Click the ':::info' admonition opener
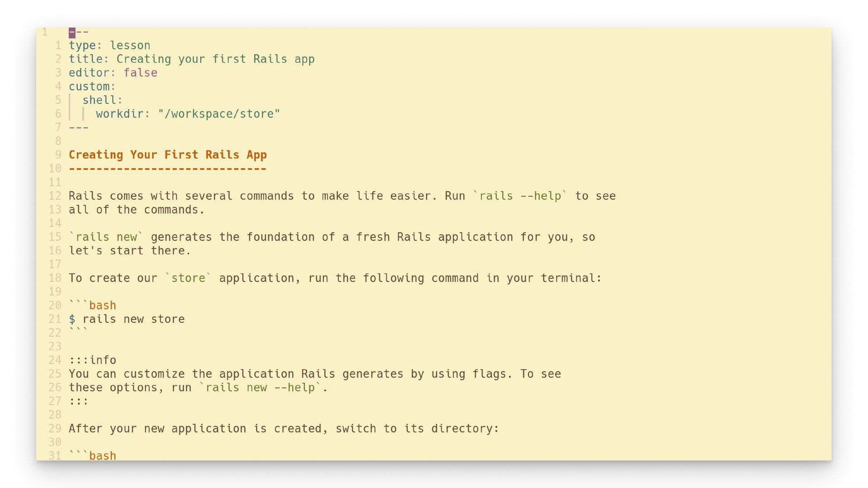868x488 pixels. pos(93,361)
